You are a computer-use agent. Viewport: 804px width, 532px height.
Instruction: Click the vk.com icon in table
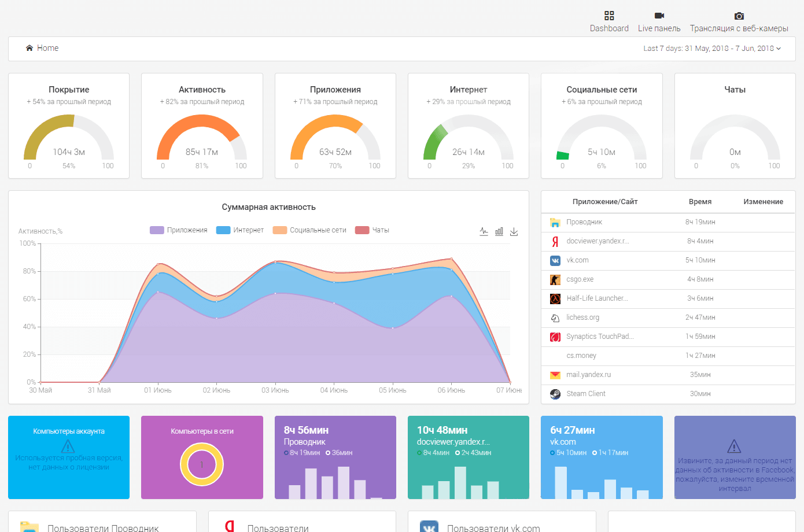pos(555,260)
